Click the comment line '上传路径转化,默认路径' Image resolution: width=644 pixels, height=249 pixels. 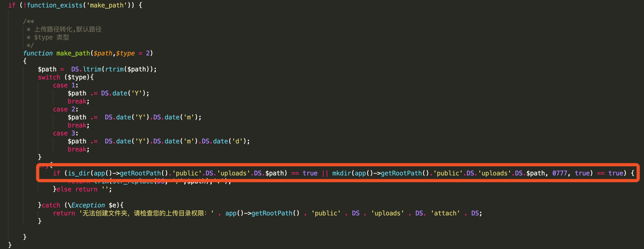point(68,29)
